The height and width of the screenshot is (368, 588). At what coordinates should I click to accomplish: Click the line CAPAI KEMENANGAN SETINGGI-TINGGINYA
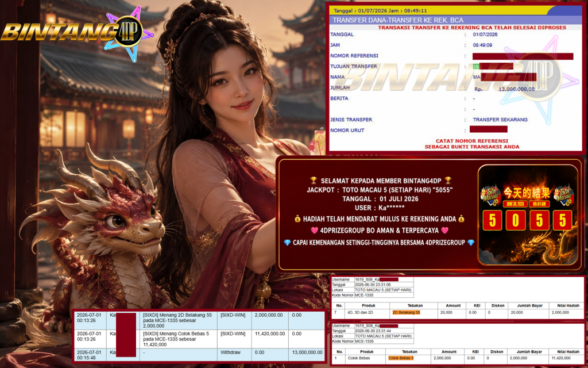(x=380, y=243)
